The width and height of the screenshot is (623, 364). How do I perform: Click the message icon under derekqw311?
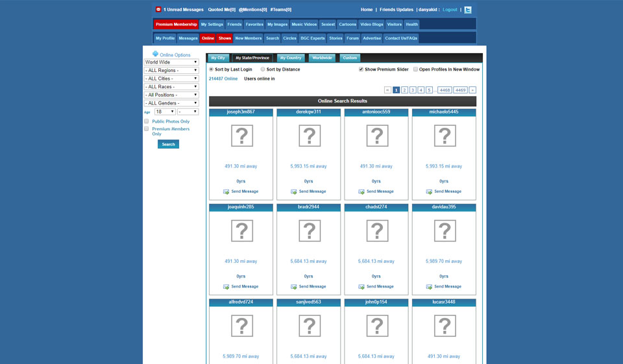[x=294, y=191]
